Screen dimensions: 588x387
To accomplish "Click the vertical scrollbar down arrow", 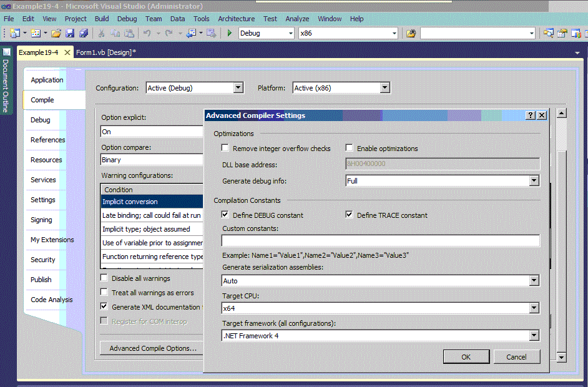I will (x=561, y=358).
